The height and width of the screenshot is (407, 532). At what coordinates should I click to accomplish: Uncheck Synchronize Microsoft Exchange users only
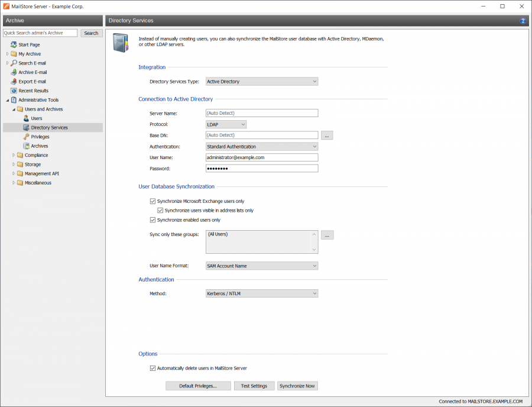point(153,201)
